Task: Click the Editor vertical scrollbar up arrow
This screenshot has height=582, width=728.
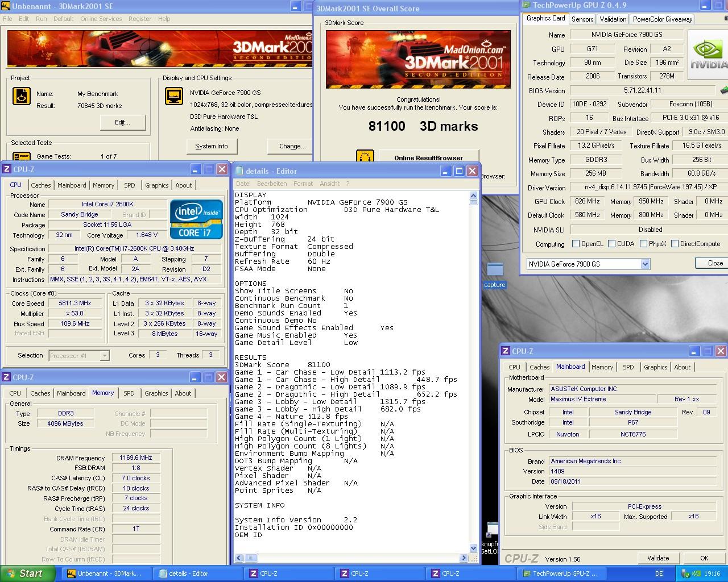Action: (473, 196)
